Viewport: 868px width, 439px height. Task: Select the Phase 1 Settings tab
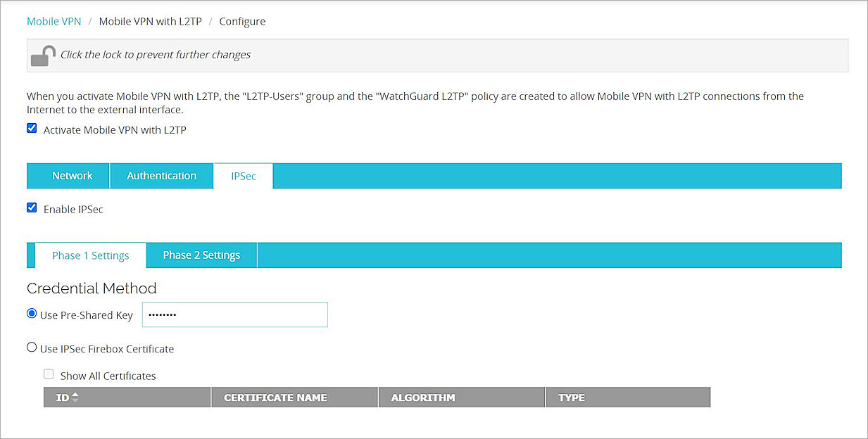point(89,255)
